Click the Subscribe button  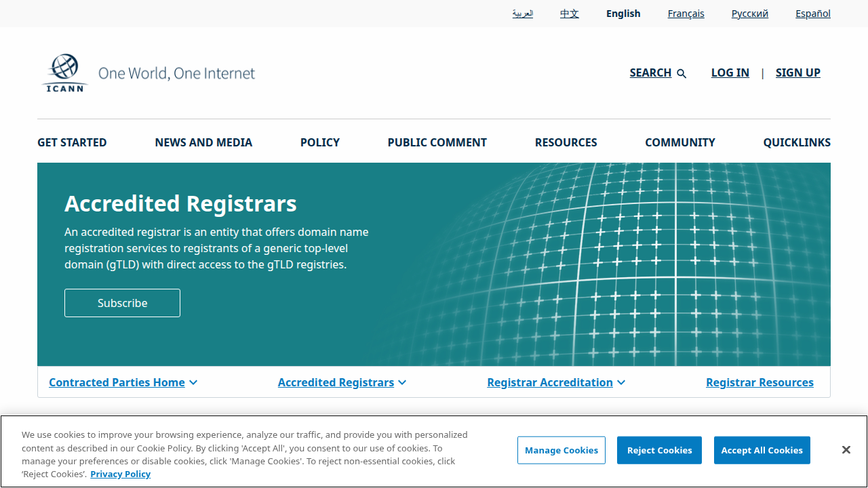click(122, 303)
